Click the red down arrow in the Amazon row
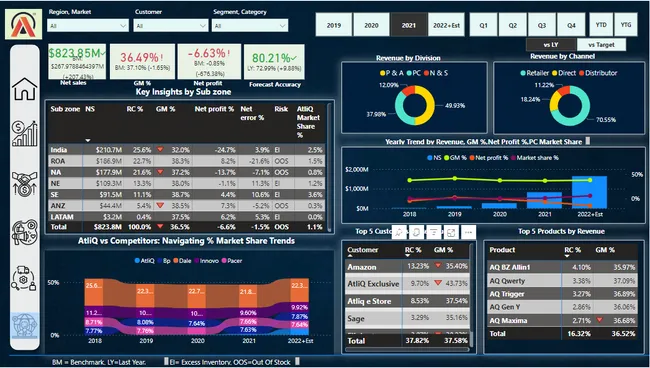Image resolution: width=650 pixels, height=368 pixels. (x=438, y=266)
